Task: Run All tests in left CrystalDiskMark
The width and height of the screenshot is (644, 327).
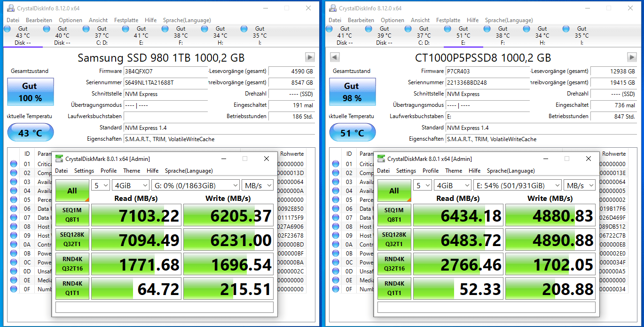Action: pyautogui.click(x=72, y=191)
